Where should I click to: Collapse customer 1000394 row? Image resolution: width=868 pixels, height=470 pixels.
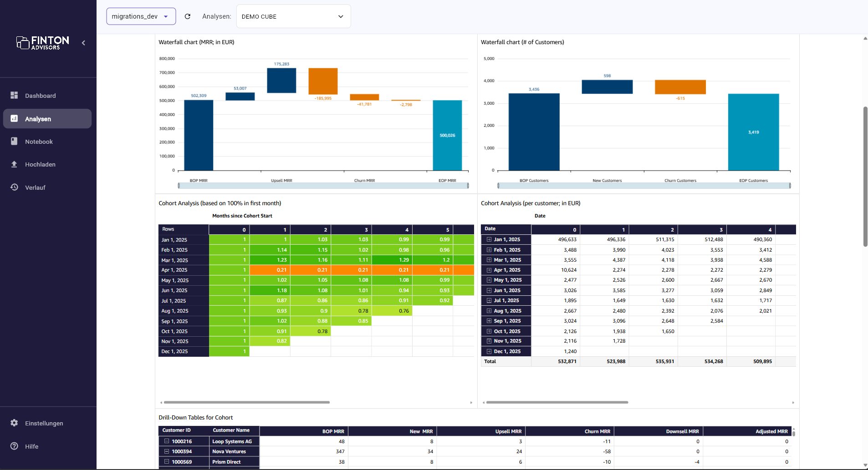point(167,451)
